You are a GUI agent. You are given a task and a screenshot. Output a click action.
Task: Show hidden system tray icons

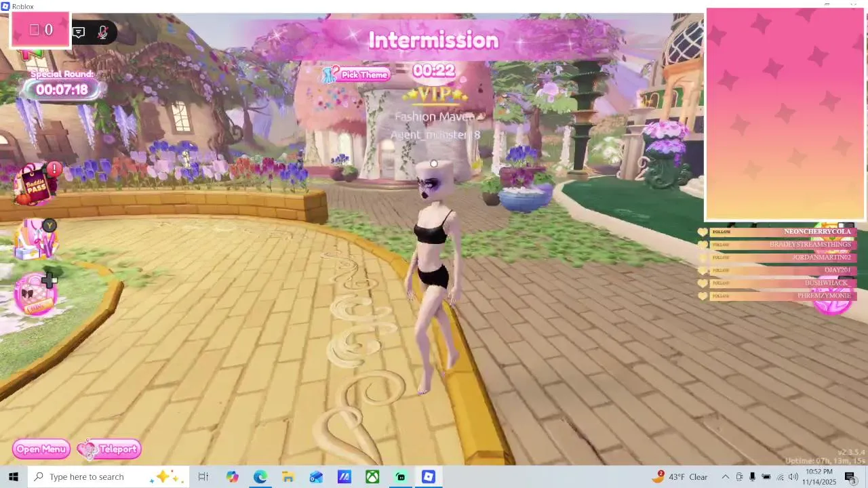725,477
